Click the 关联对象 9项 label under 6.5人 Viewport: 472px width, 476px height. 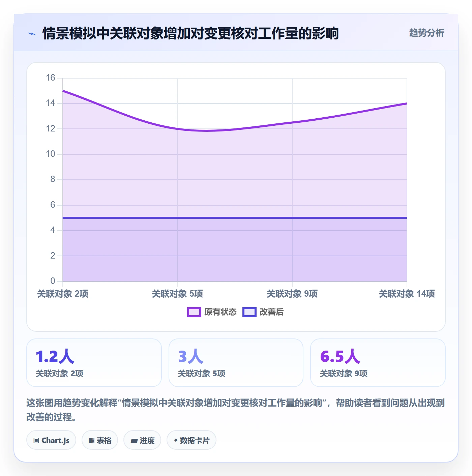[344, 374]
